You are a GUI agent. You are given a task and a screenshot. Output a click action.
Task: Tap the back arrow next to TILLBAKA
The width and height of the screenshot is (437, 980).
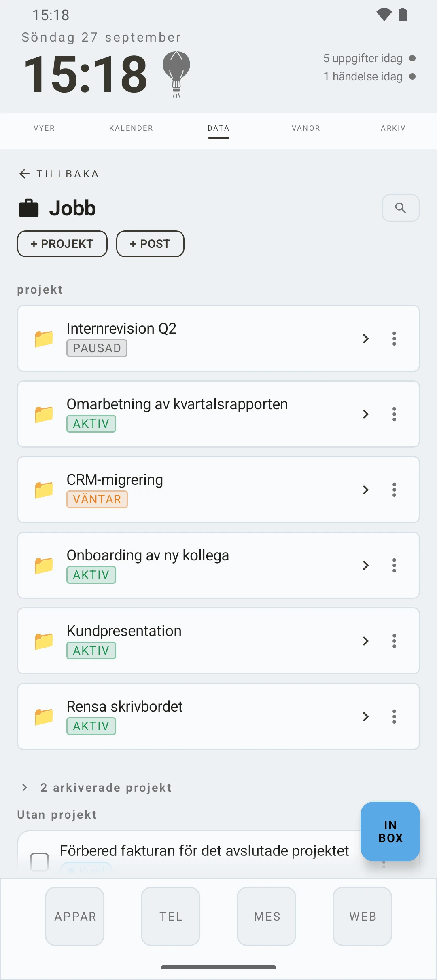[25, 174]
